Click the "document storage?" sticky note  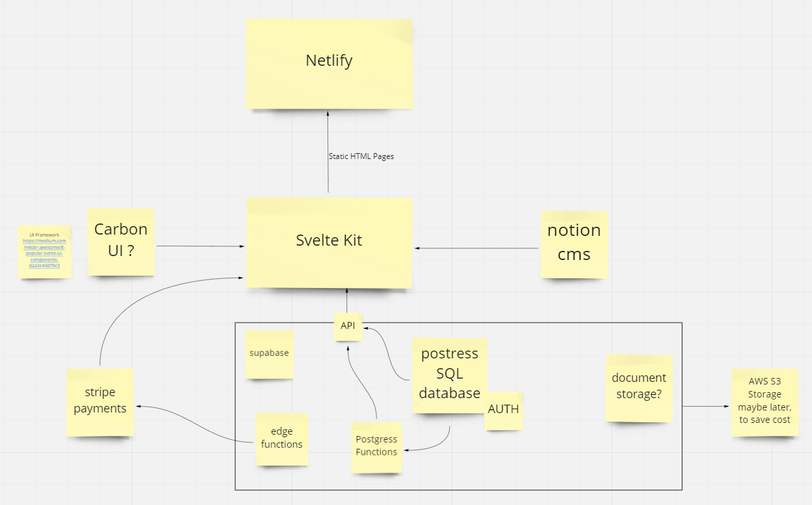click(x=639, y=388)
